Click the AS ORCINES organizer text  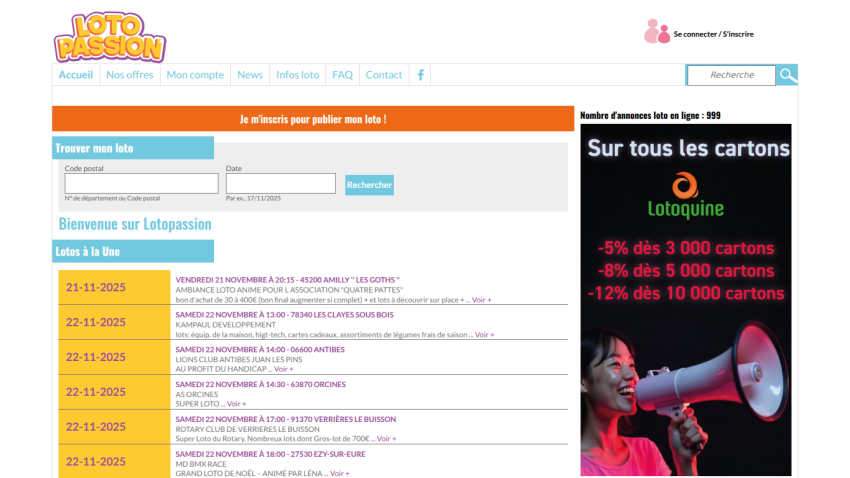coord(197,394)
